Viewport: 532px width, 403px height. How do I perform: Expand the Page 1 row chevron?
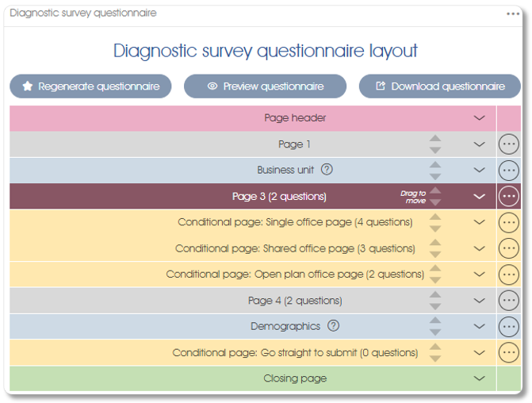[479, 144]
